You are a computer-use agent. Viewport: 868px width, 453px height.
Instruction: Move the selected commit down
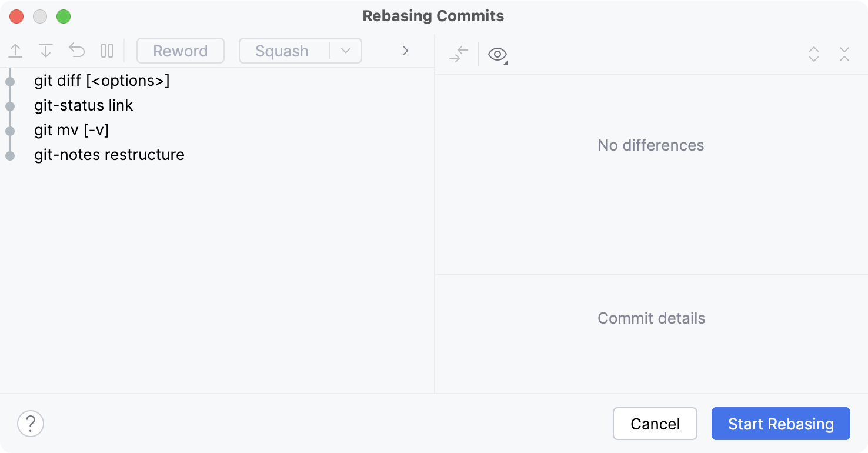point(46,51)
